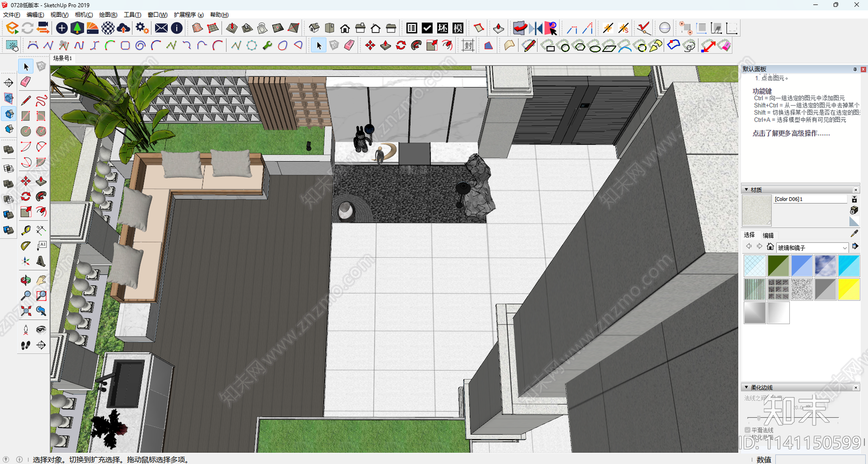Screen dimensions: 868x464
Task: Activate the Circle tool in left toolbar
Action: [x=25, y=131]
